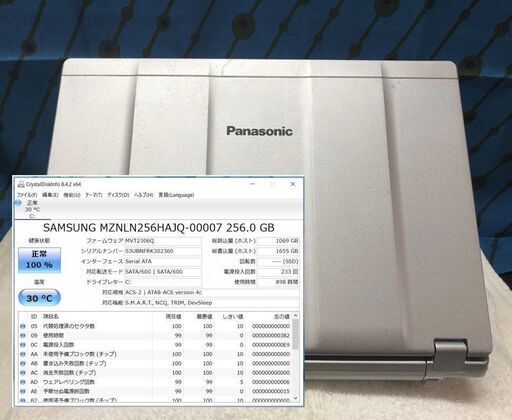512x420 pixels.
Task: Click the CrystalDiskInfo title bar app icon
Action: [21, 184]
